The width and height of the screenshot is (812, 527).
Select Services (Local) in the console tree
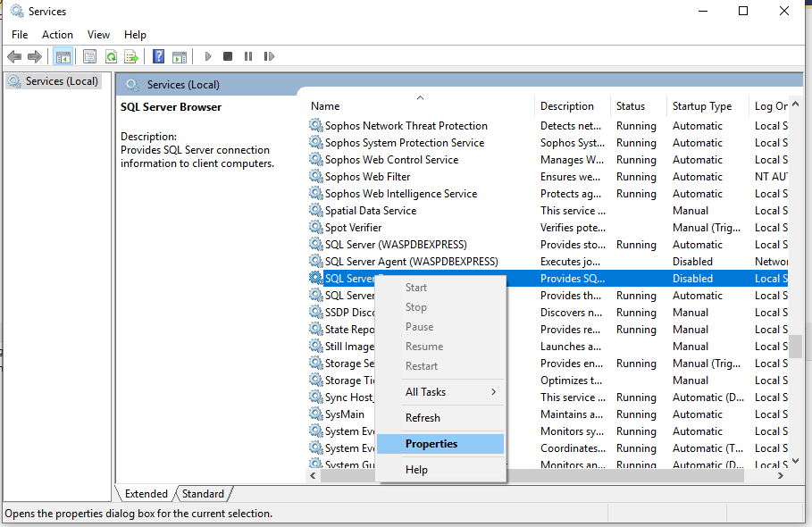point(54,81)
